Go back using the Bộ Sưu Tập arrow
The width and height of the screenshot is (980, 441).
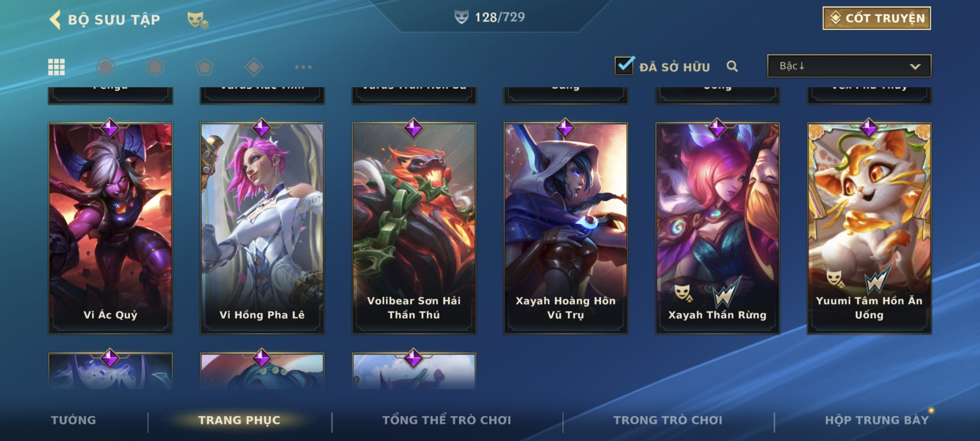pyautogui.click(x=56, y=19)
